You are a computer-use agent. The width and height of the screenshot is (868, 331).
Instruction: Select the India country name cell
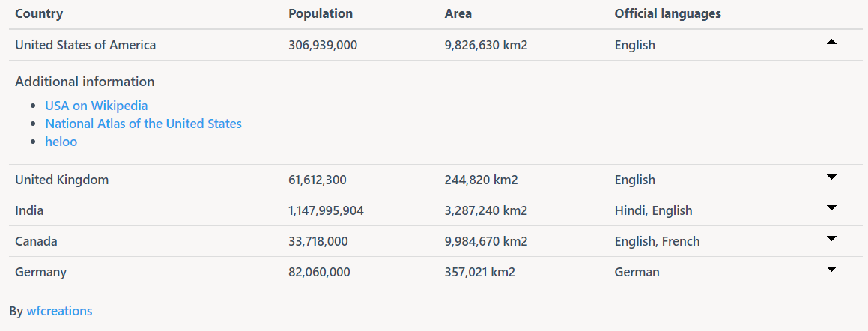(29, 211)
